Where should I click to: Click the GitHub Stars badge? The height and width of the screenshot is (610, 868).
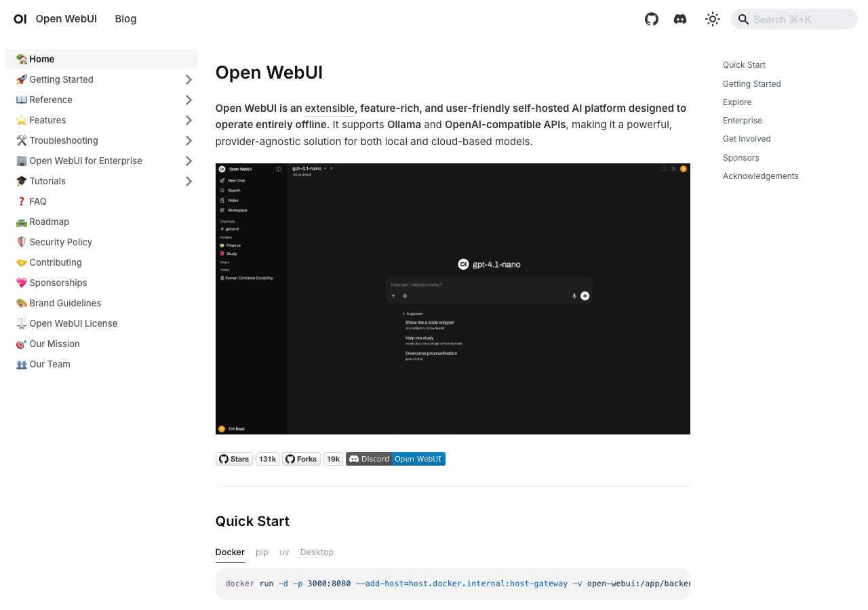point(234,459)
